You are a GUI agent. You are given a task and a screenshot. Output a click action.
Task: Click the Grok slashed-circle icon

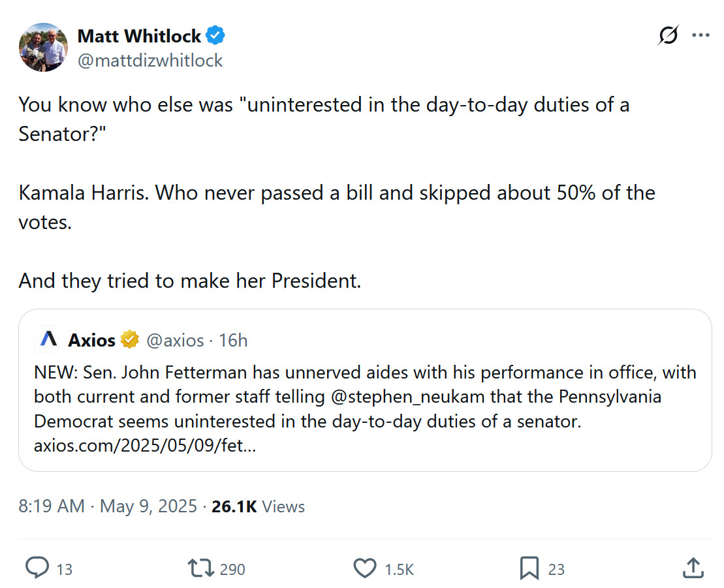pyautogui.click(x=667, y=36)
